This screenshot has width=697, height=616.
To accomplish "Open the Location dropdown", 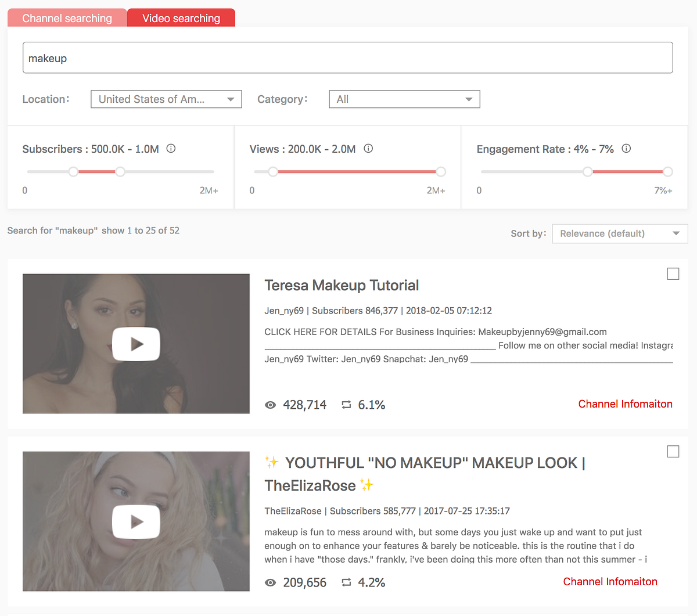I will pyautogui.click(x=166, y=99).
